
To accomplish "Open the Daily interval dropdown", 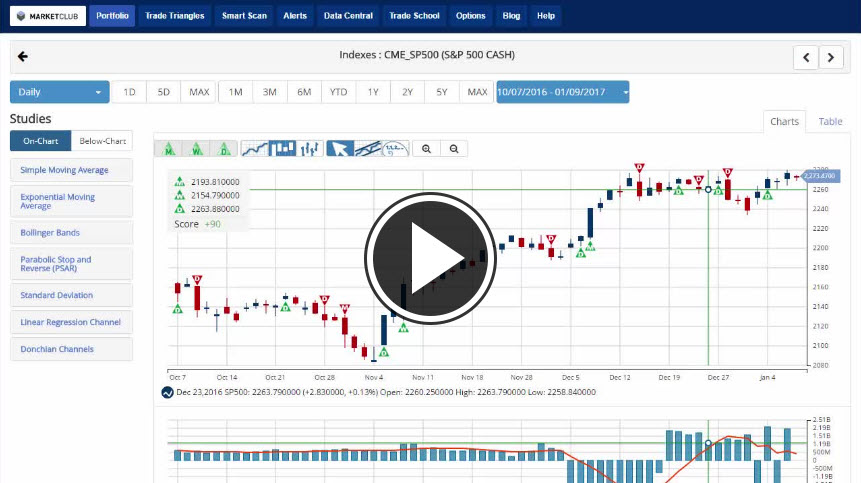I will tap(59, 92).
